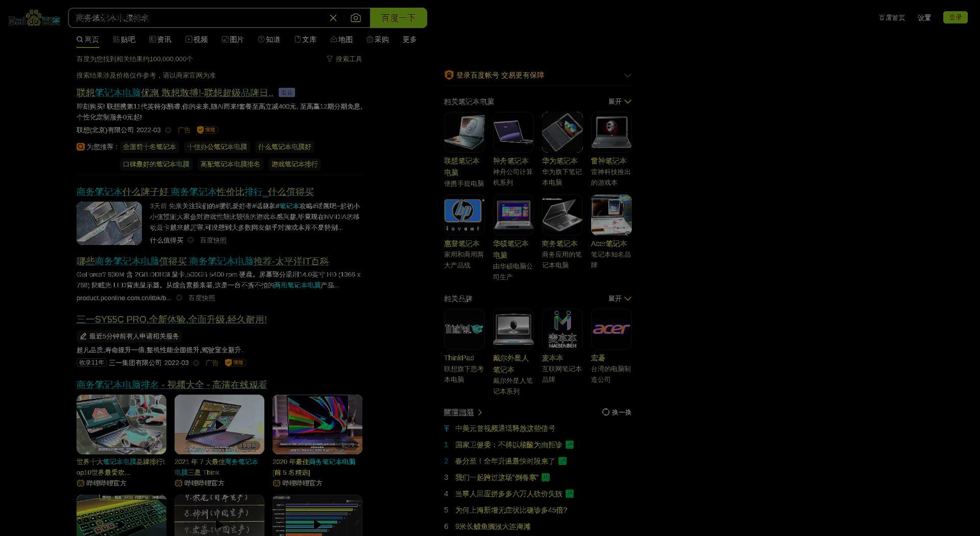The width and height of the screenshot is (980, 536).
Task: Open hot topic 拼多多六万人砍价失败
Action: (509, 494)
